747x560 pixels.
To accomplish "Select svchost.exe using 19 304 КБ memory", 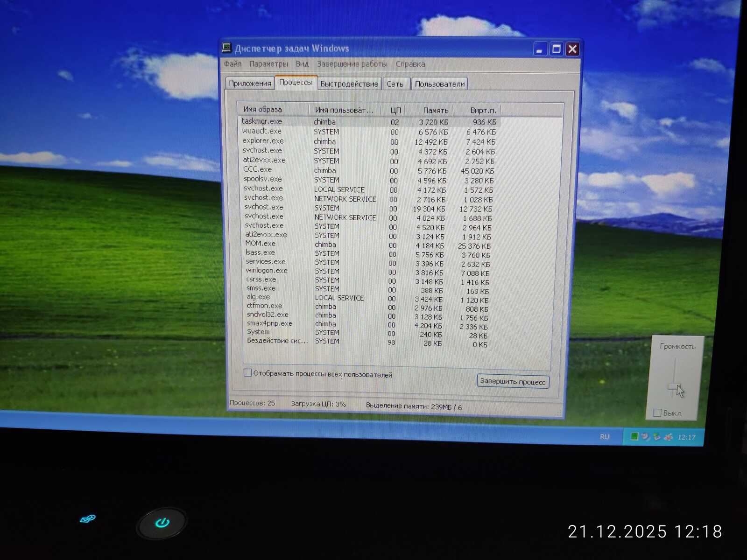I will coord(369,208).
